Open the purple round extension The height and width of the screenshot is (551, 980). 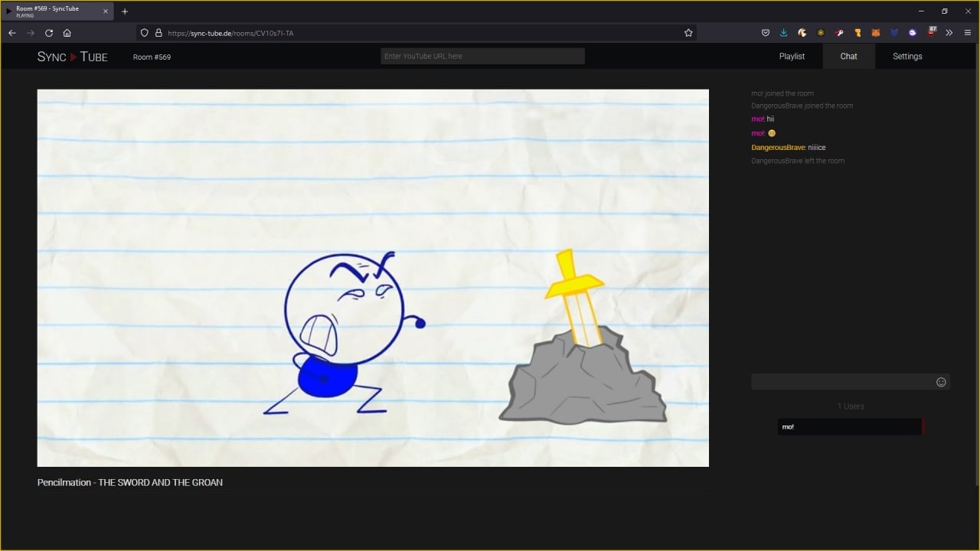(x=913, y=33)
